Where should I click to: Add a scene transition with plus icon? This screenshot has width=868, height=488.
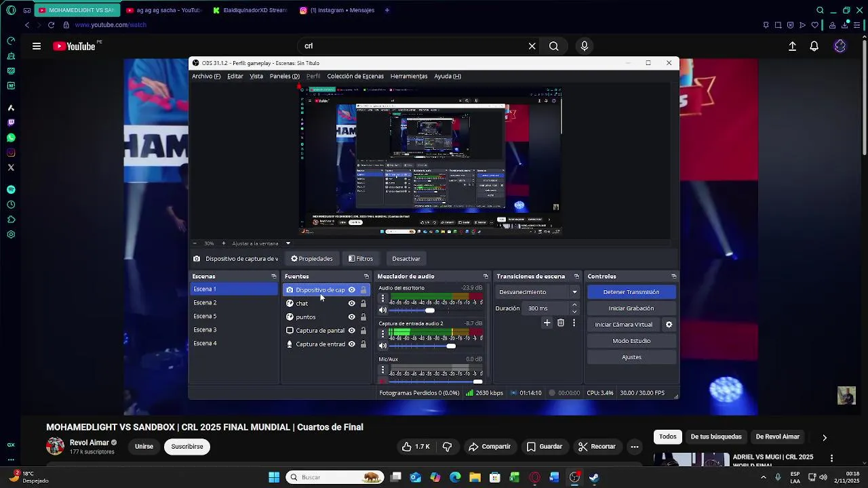[547, 323]
